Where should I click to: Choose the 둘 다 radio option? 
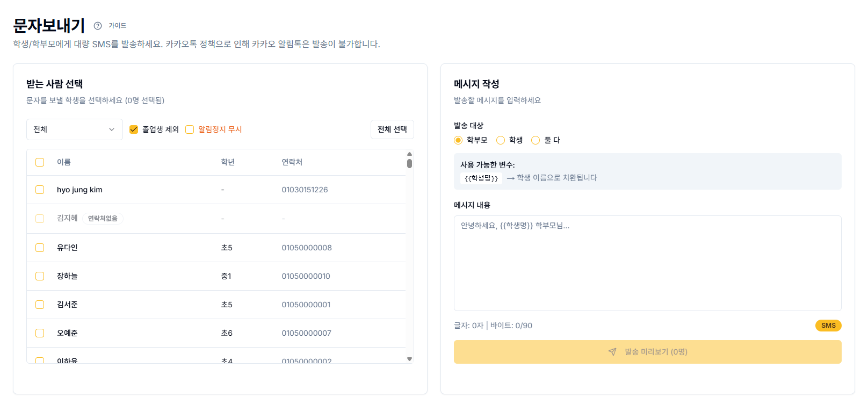(x=536, y=140)
